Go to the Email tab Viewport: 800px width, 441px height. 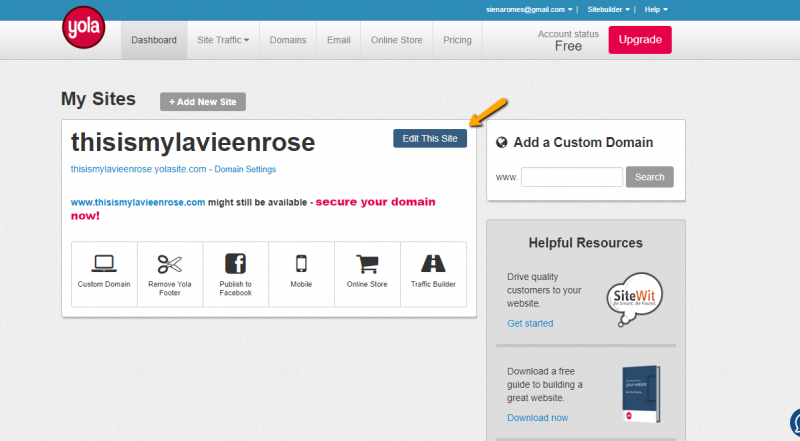pos(338,40)
